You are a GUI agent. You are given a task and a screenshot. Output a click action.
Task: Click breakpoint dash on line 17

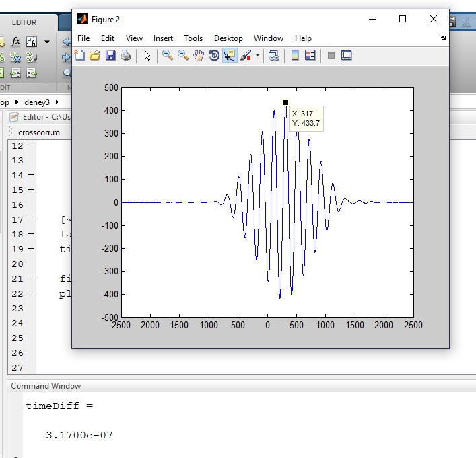point(31,219)
